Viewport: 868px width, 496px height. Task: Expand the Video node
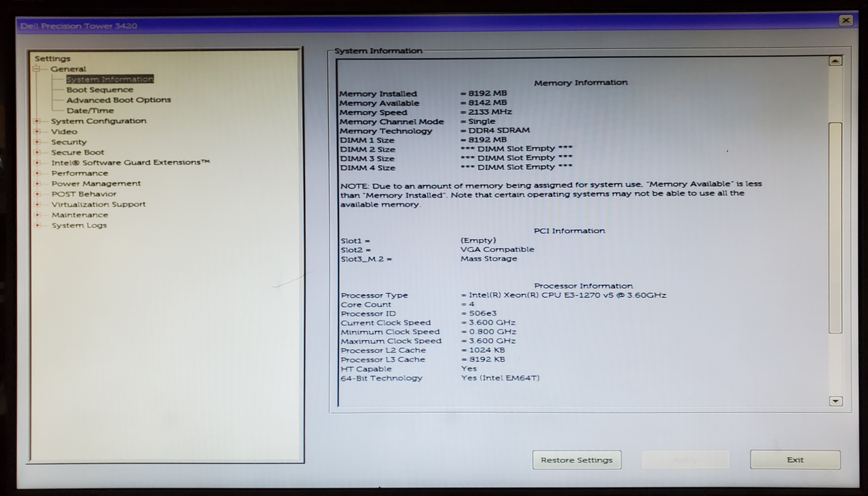pyautogui.click(x=37, y=131)
